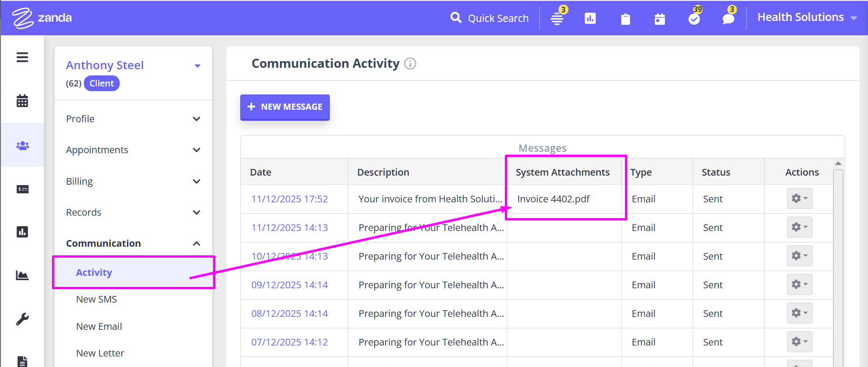Click the info icon beside Communication Activity

[x=410, y=63]
